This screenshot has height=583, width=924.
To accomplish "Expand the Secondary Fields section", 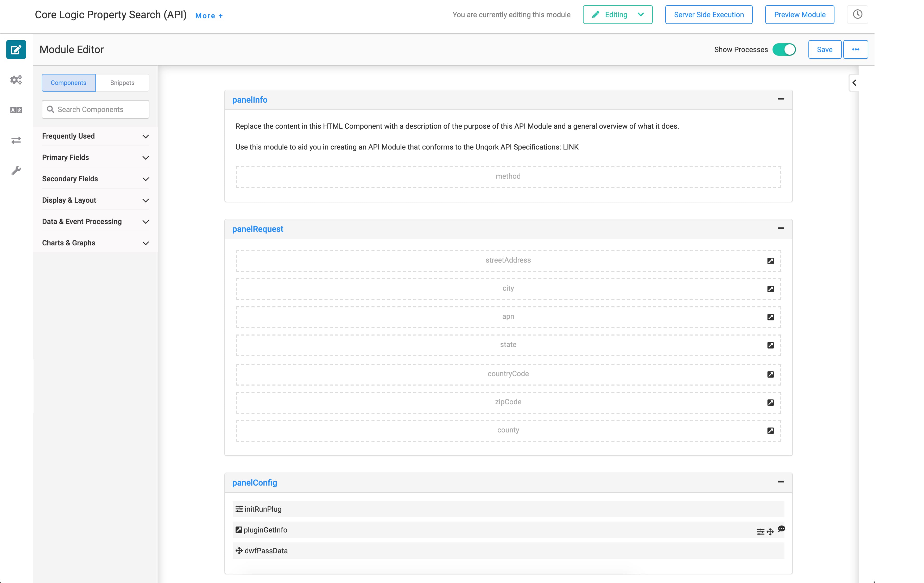I will click(x=95, y=179).
